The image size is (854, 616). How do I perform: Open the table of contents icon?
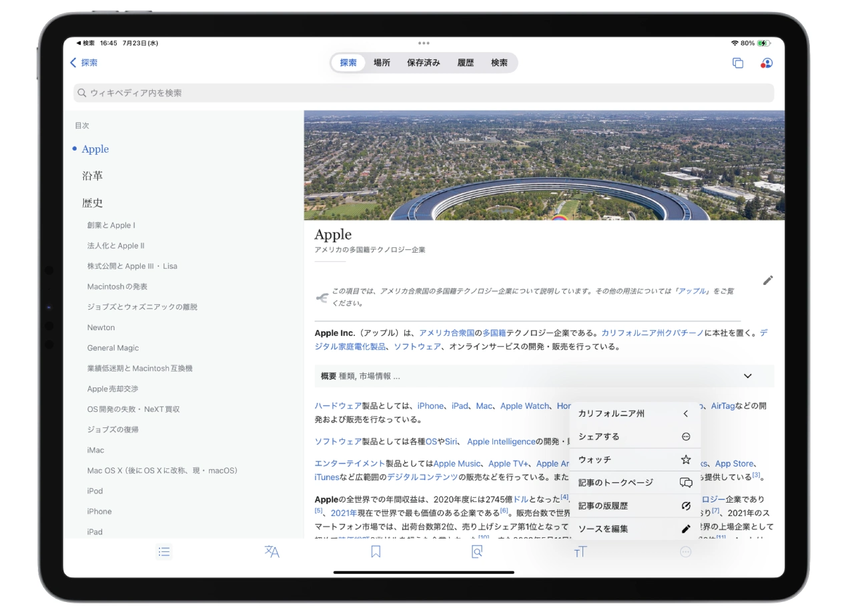[x=163, y=551]
